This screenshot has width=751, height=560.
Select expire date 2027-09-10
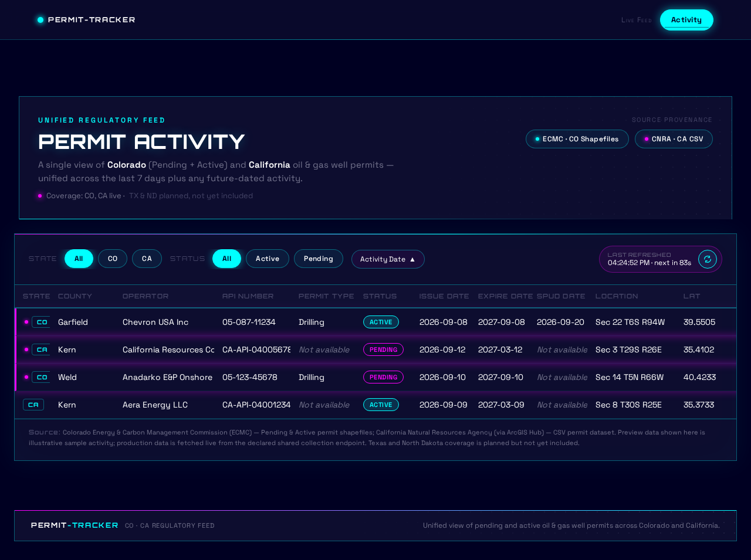[500, 377]
